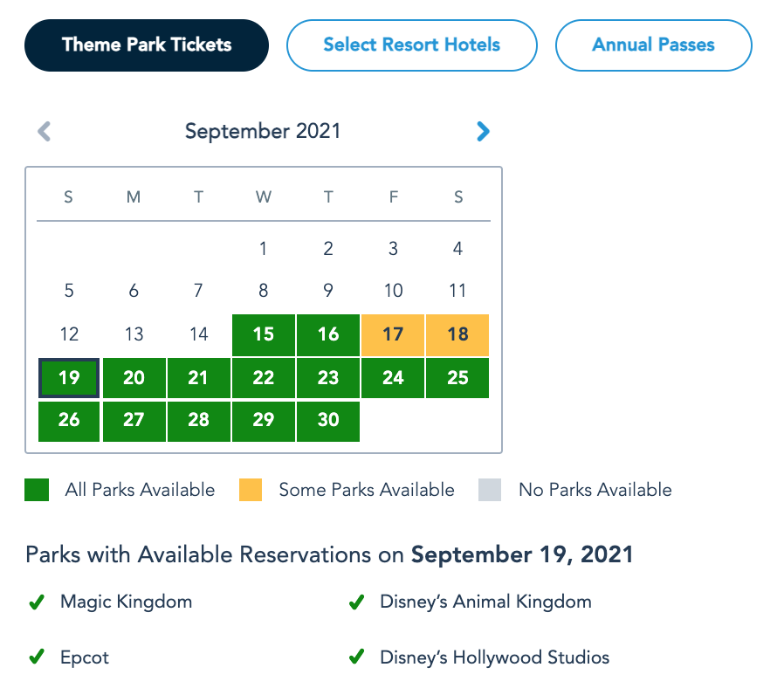Click Disney's Hollywood Studios green checkmark

(356, 657)
